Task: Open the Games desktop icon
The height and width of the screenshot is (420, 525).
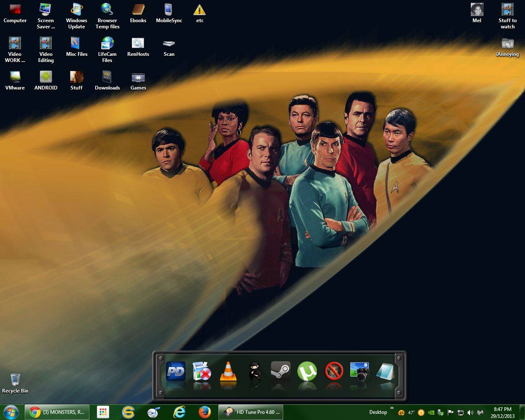Action: pos(138,80)
